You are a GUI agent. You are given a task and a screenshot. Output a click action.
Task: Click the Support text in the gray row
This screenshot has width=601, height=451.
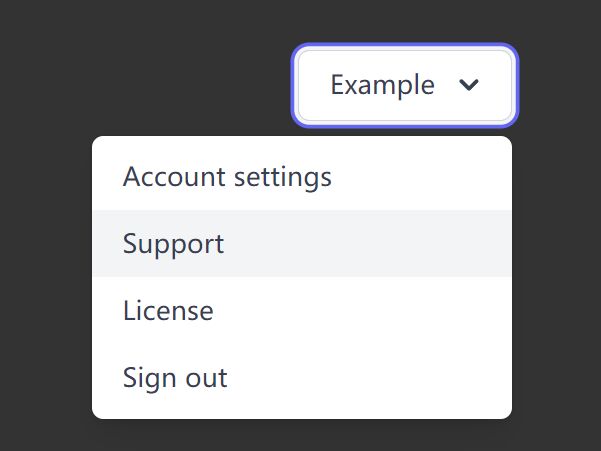click(173, 244)
